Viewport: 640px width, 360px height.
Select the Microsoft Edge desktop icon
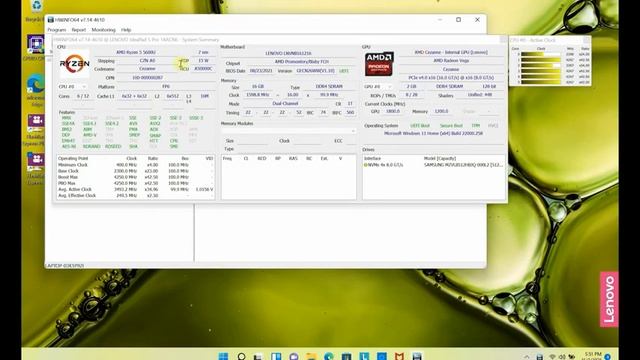pyautogui.click(x=36, y=84)
